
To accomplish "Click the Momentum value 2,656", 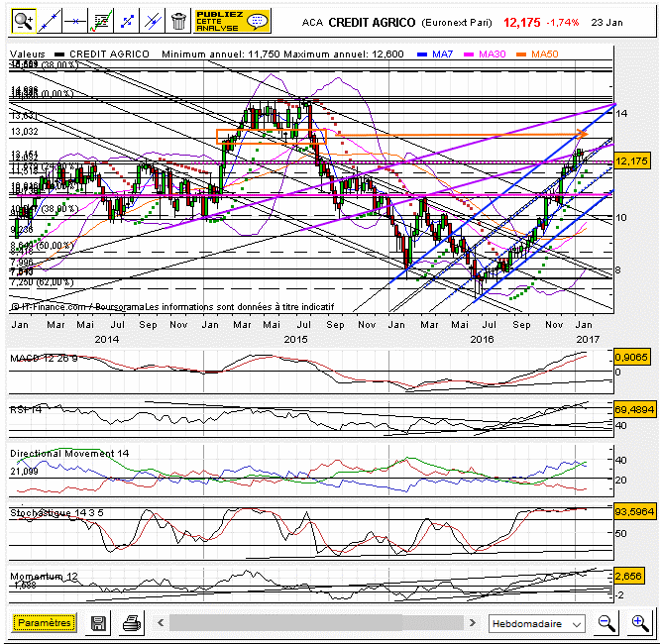I will coord(628,576).
